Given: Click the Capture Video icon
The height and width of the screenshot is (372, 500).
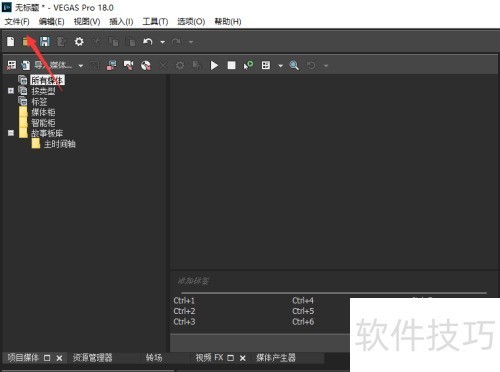Looking at the screenshot, I should click(112, 65).
